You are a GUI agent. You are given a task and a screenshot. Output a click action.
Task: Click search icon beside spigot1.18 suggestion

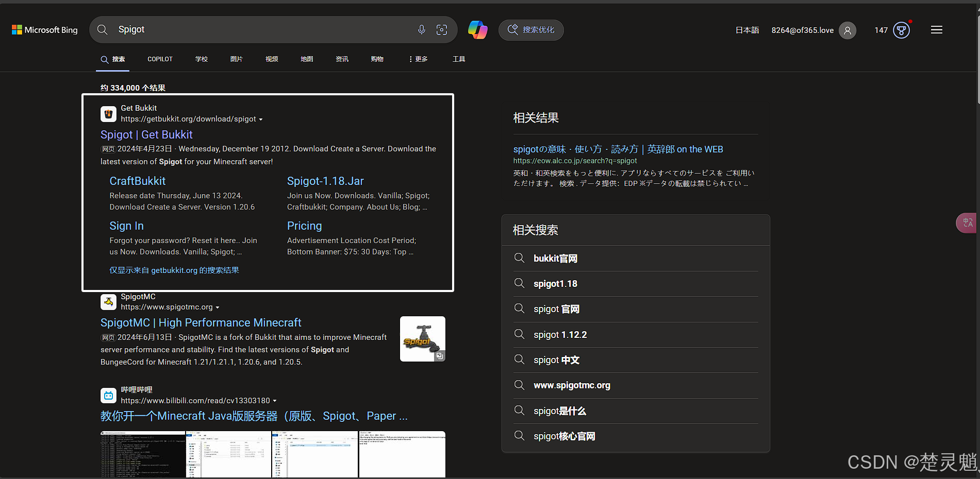pos(519,283)
